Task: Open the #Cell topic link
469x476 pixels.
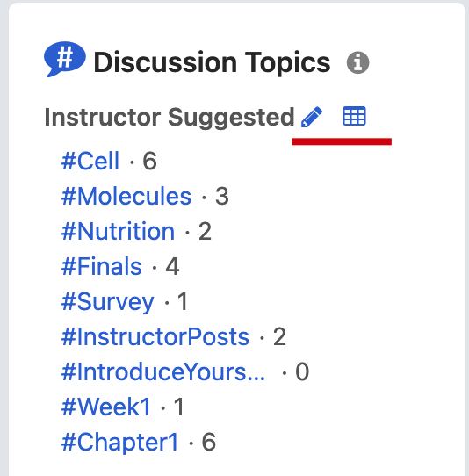Action: coord(90,161)
